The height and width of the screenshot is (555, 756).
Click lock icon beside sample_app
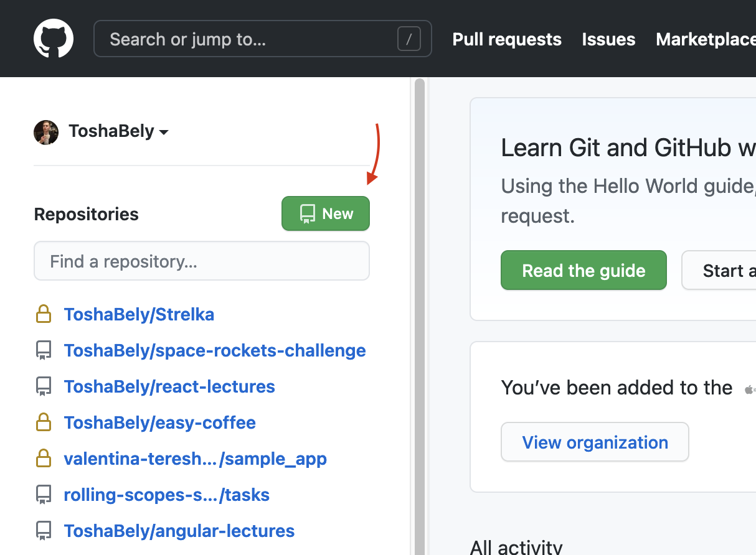pyautogui.click(x=44, y=459)
